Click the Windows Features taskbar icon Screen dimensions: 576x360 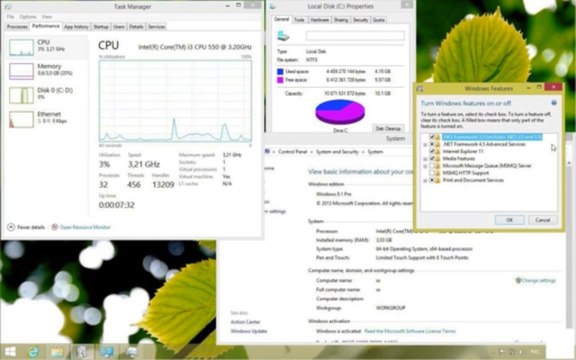click(x=131, y=352)
